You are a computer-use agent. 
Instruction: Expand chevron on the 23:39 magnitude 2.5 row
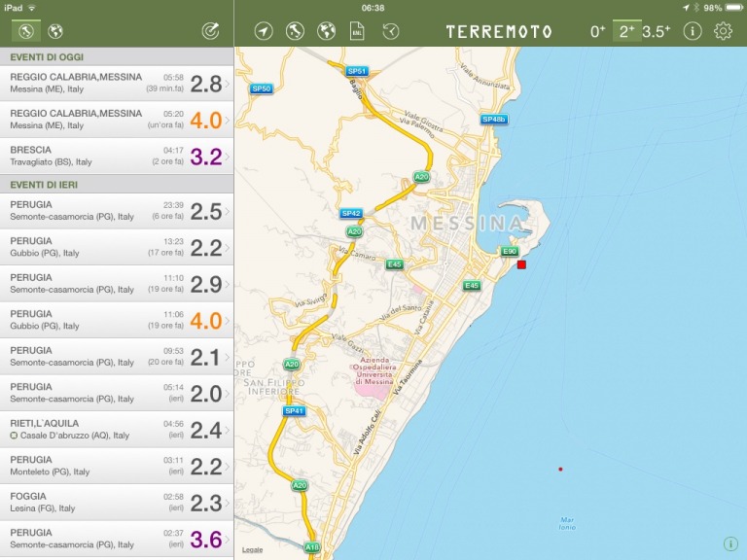tap(228, 211)
